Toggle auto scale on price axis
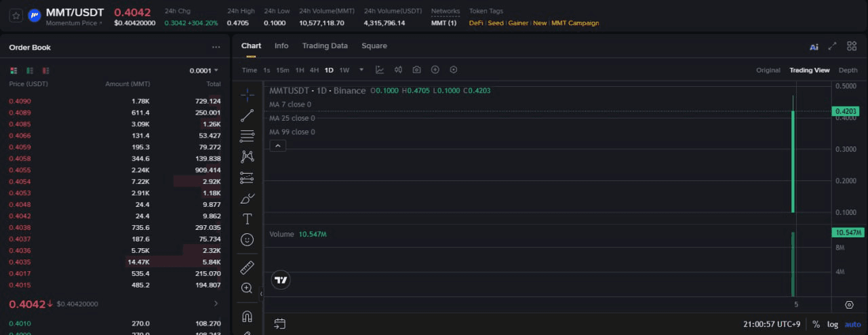 852,324
